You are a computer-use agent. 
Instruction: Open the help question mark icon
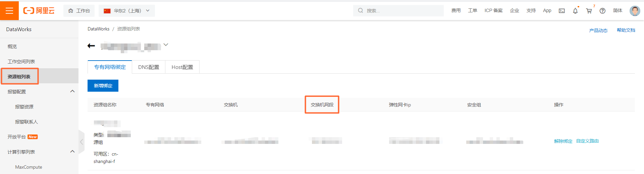(x=602, y=11)
